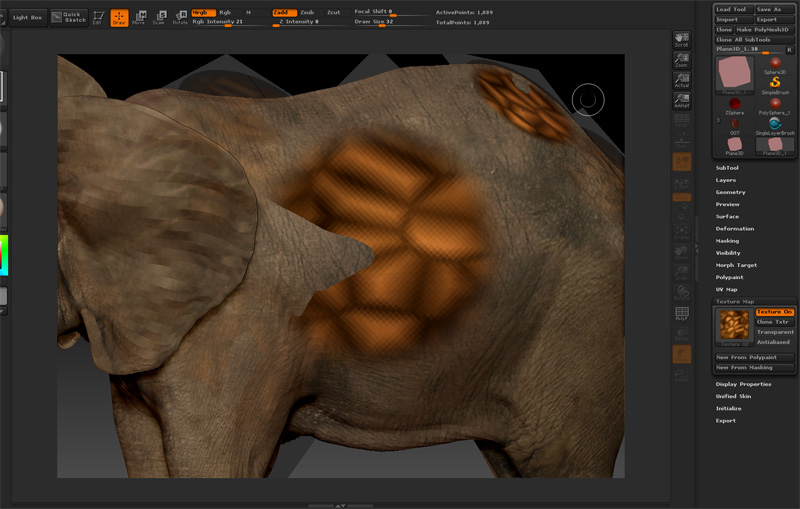Pick the ZSphere tool icon
Screen dimensions: 800x509
735,104
